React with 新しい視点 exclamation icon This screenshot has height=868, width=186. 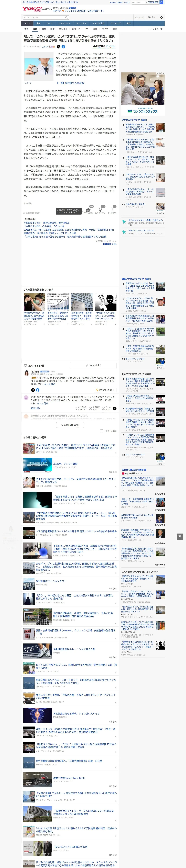(x=112, y=210)
